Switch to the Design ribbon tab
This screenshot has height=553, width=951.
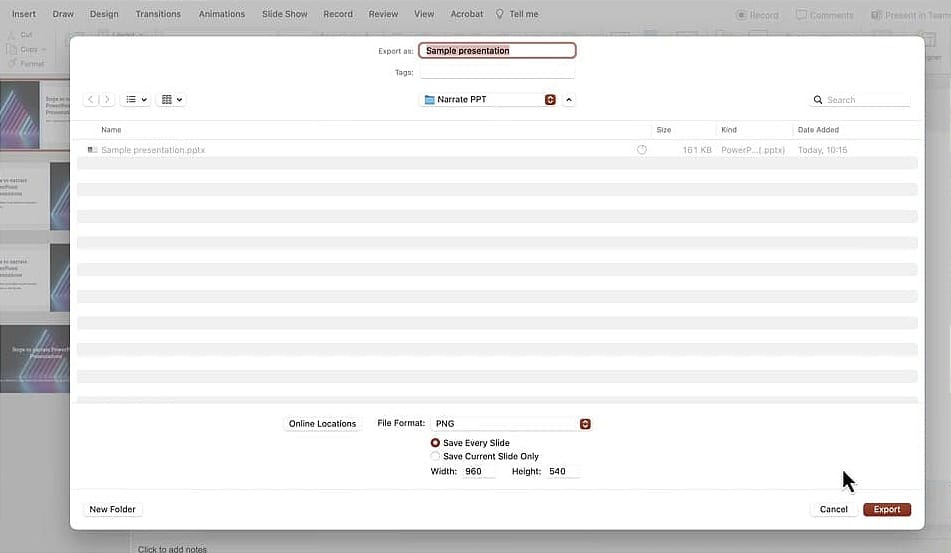(104, 14)
